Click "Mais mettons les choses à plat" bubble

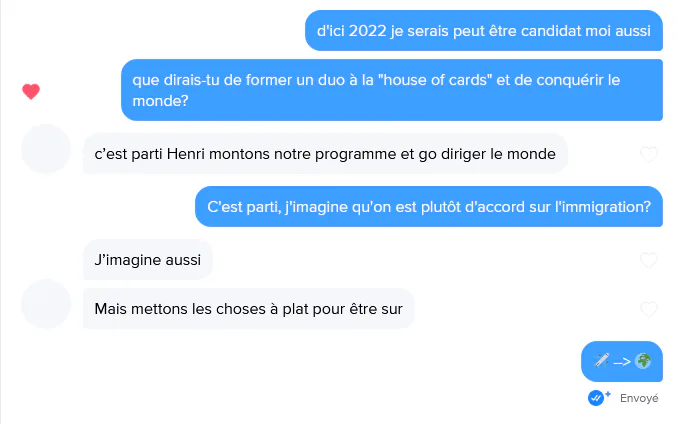click(x=248, y=309)
